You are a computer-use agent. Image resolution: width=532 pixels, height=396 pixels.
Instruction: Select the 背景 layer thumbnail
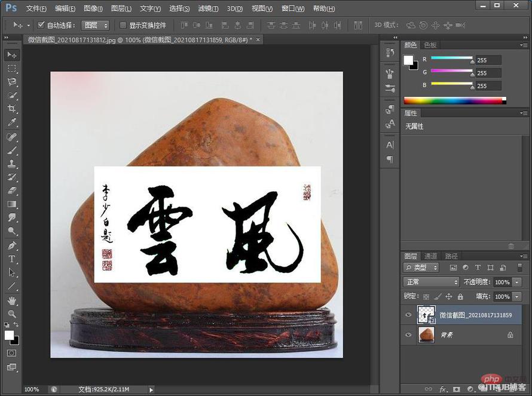(426, 334)
